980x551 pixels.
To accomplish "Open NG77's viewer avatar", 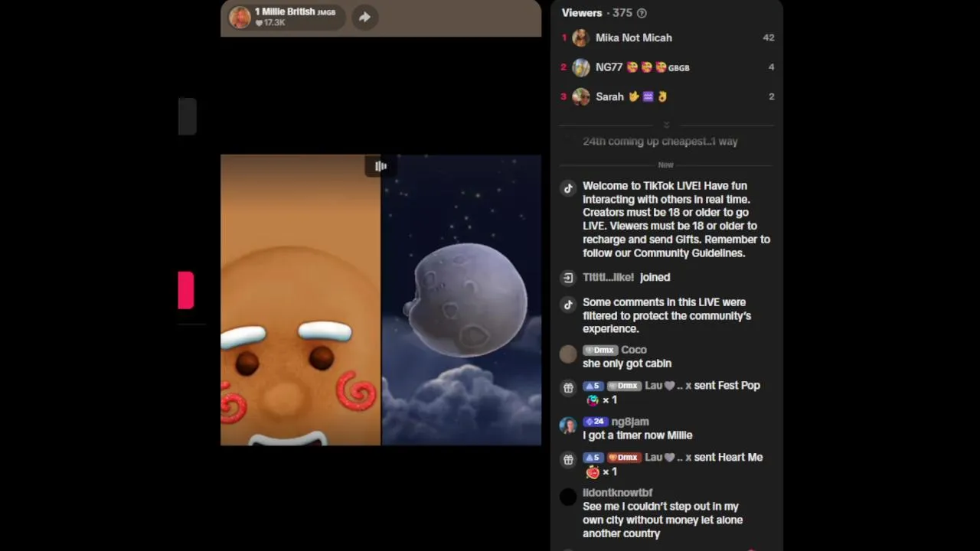I will [581, 67].
